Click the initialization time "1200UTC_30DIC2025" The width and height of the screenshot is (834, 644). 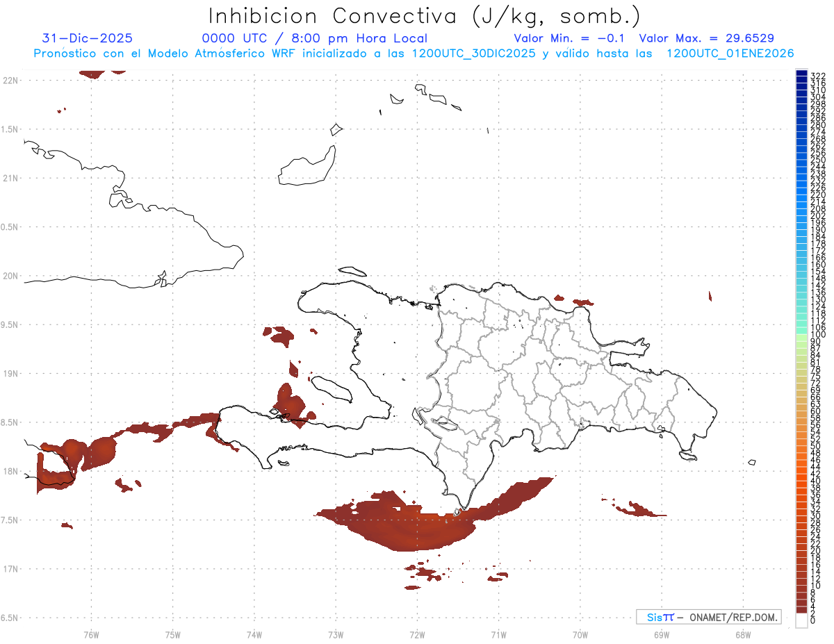click(474, 53)
